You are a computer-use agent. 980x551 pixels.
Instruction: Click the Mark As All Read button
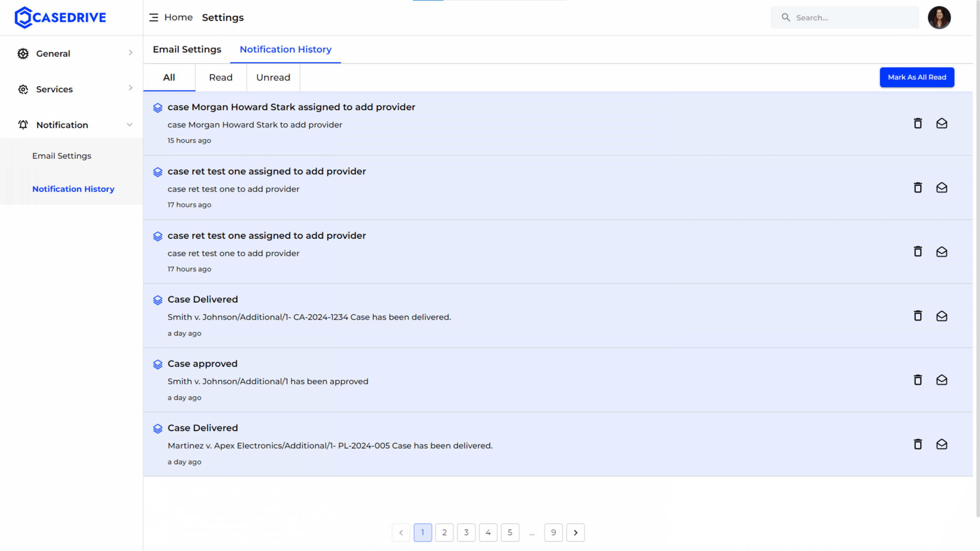coord(917,77)
